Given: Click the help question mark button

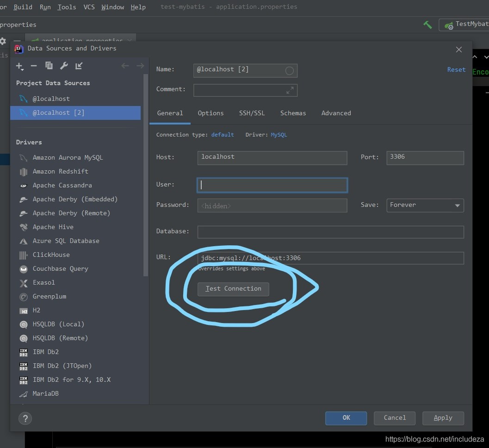Looking at the screenshot, I should 25,418.
